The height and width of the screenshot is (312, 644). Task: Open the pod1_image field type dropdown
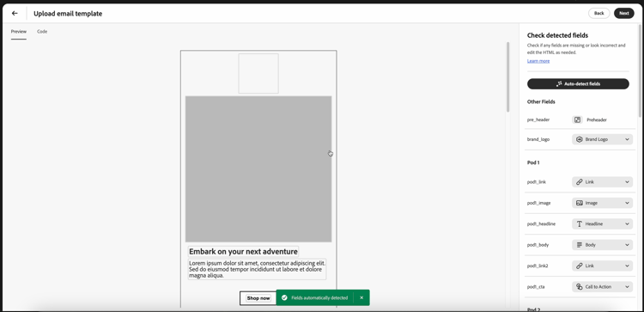[602, 203]
